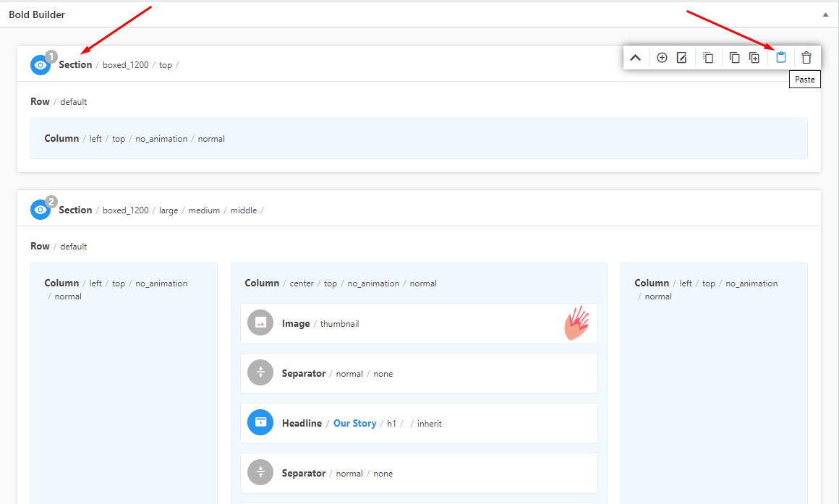The image size is (839, 504).
Task: Click the Row default label in Section 2
Action: tap(59, 246)
